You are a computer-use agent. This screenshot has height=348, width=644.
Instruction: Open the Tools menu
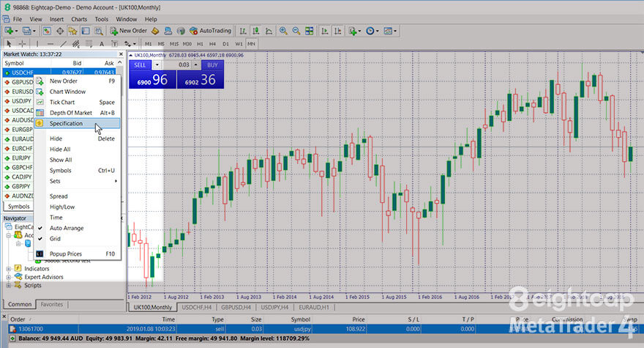pos(102,19)
